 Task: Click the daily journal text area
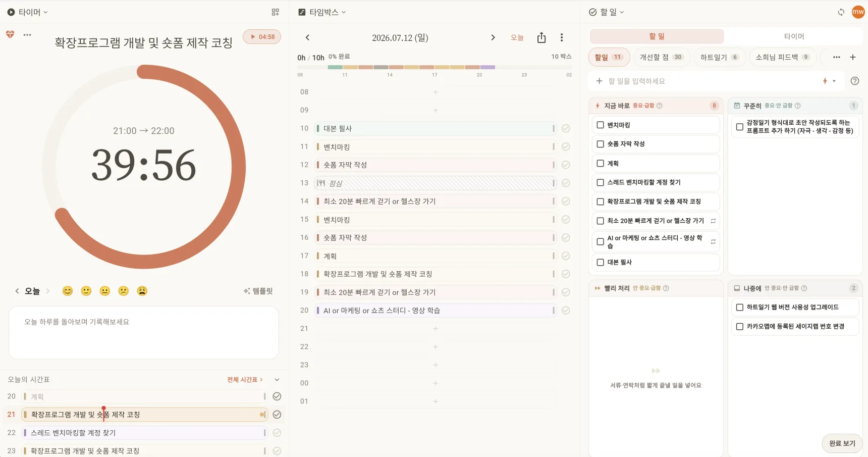[x=144, y=333]
